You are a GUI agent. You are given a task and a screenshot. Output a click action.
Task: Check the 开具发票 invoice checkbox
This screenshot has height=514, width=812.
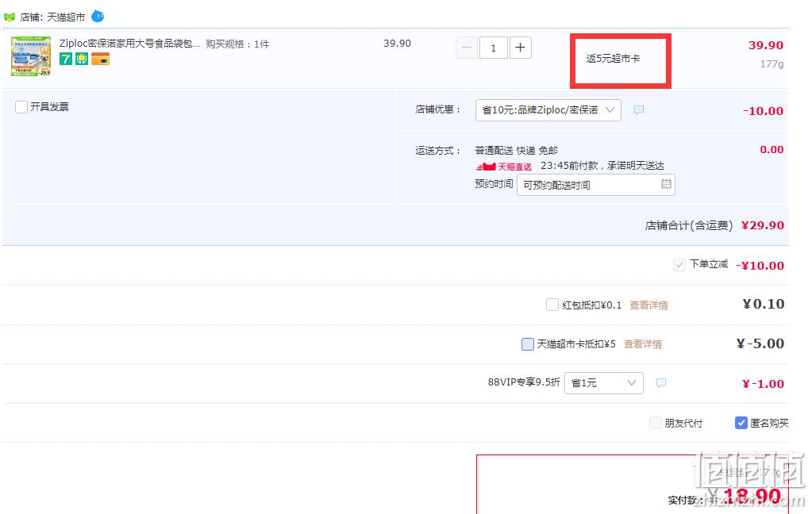coord(21,107)
